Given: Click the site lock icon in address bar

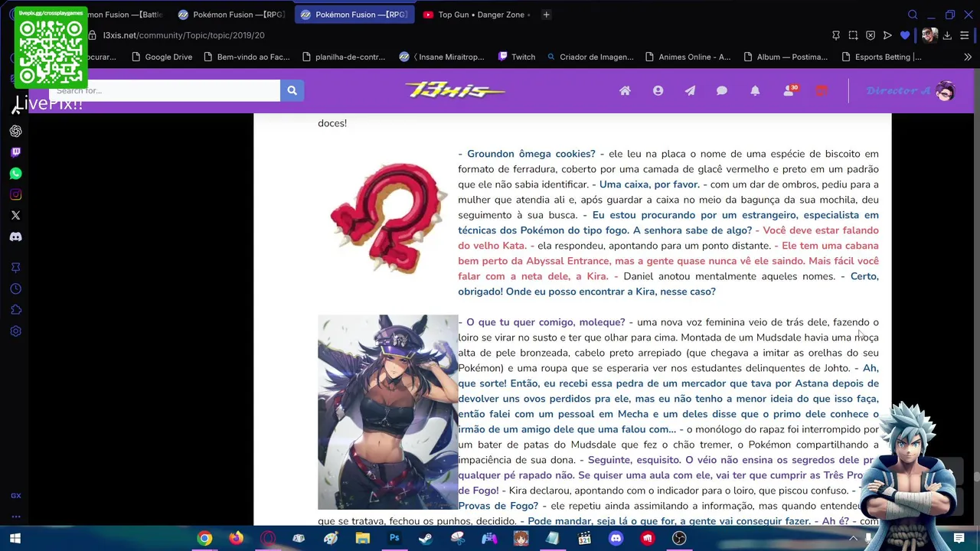Looking at the screenshot, I should pos(92,35).
